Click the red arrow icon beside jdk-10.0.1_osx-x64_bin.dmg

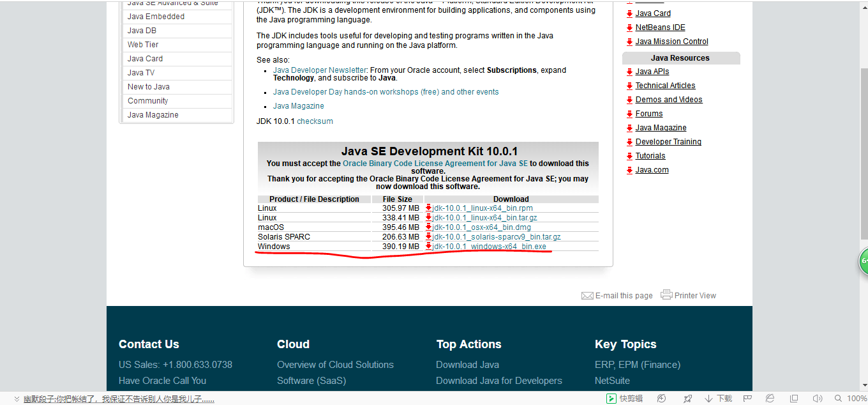[x=429, y=227]
